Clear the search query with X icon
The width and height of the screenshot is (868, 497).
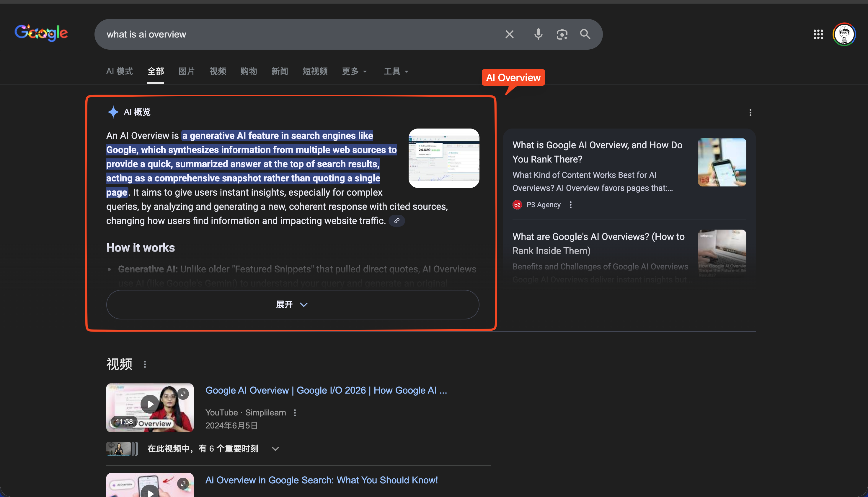[x=509, y=34]
